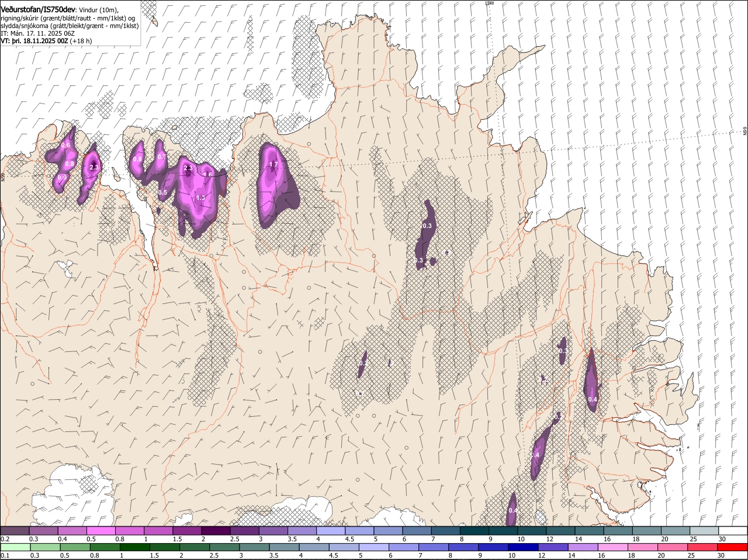Select the white swatch after 30 in upper legend
The width and height of the screenshot is (748, 560).
tap(733, 531)
